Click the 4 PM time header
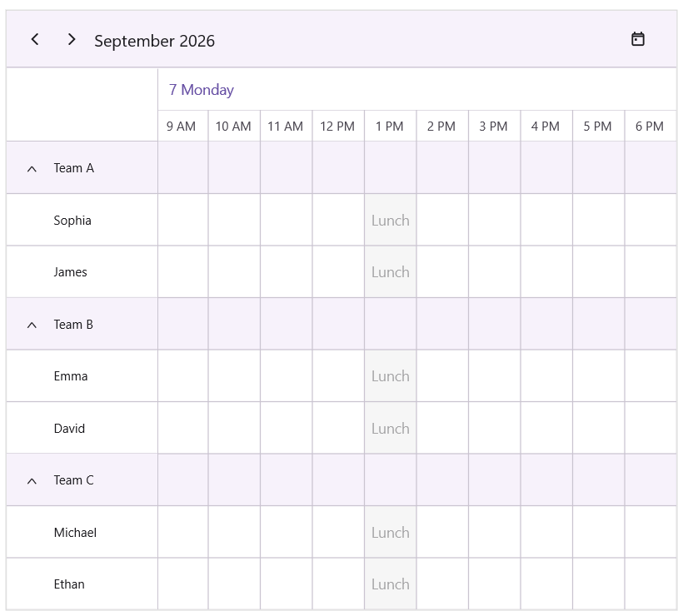 tap(546, 126)
